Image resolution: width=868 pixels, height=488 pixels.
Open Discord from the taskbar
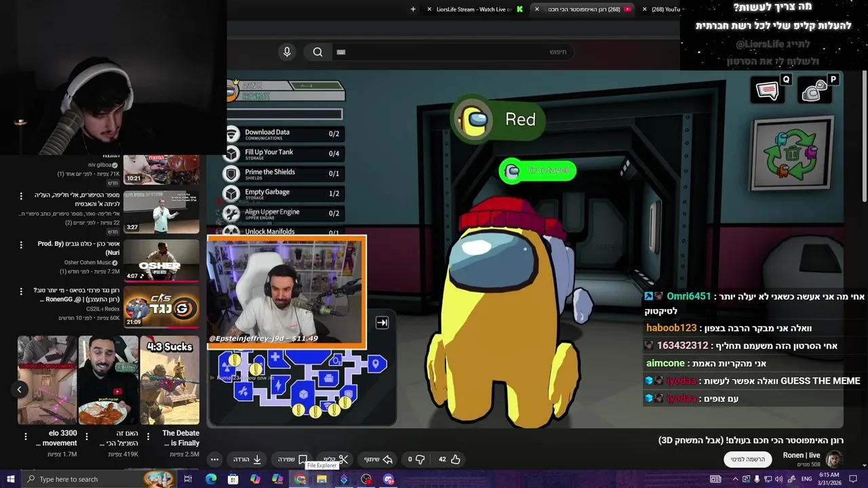point(389,479)
